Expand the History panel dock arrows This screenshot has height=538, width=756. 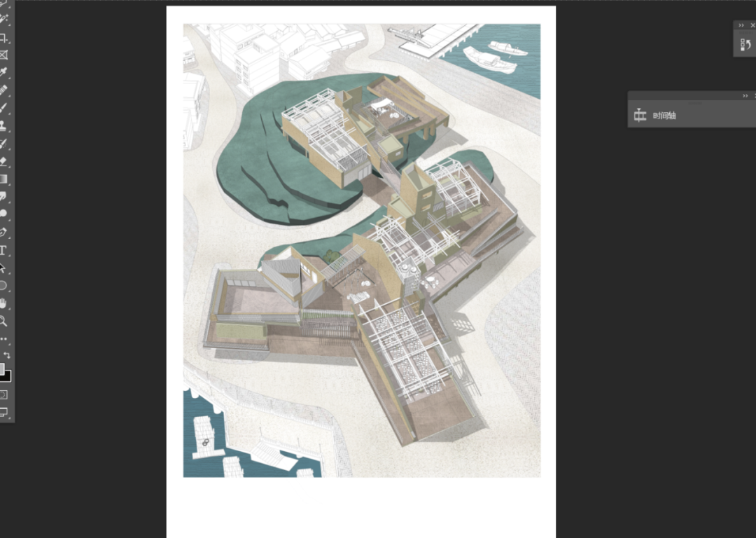pyautogui.click(x=741, y=25)
